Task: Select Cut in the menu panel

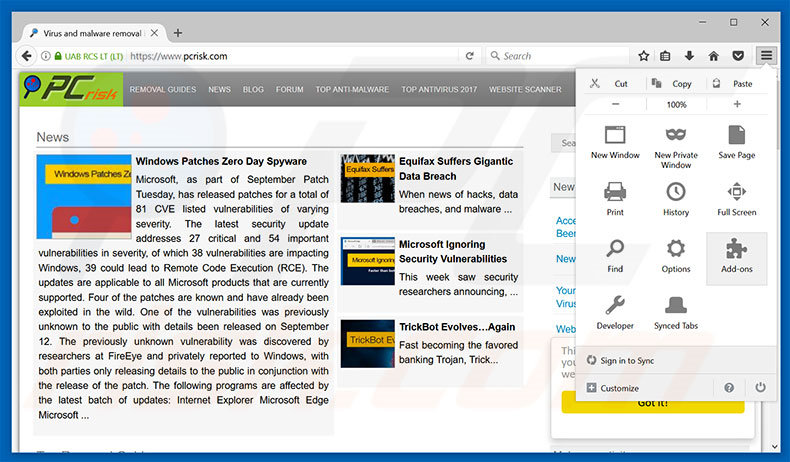Action: [615, 84]
